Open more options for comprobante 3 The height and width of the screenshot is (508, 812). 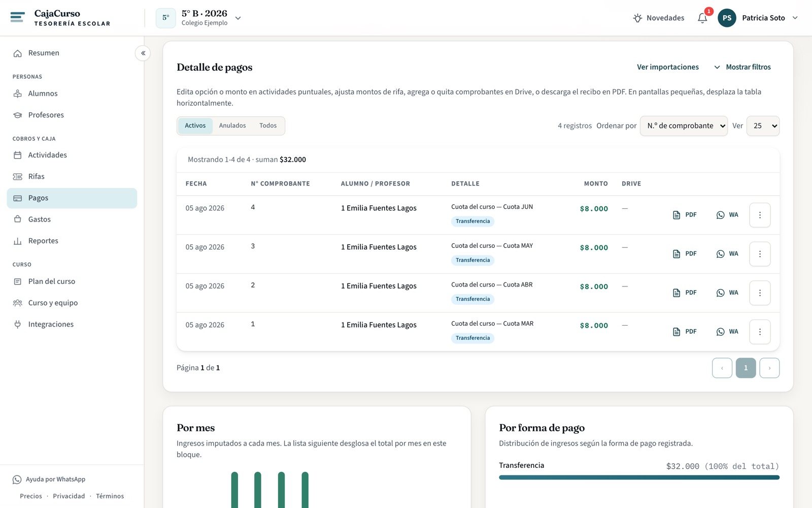760,254
